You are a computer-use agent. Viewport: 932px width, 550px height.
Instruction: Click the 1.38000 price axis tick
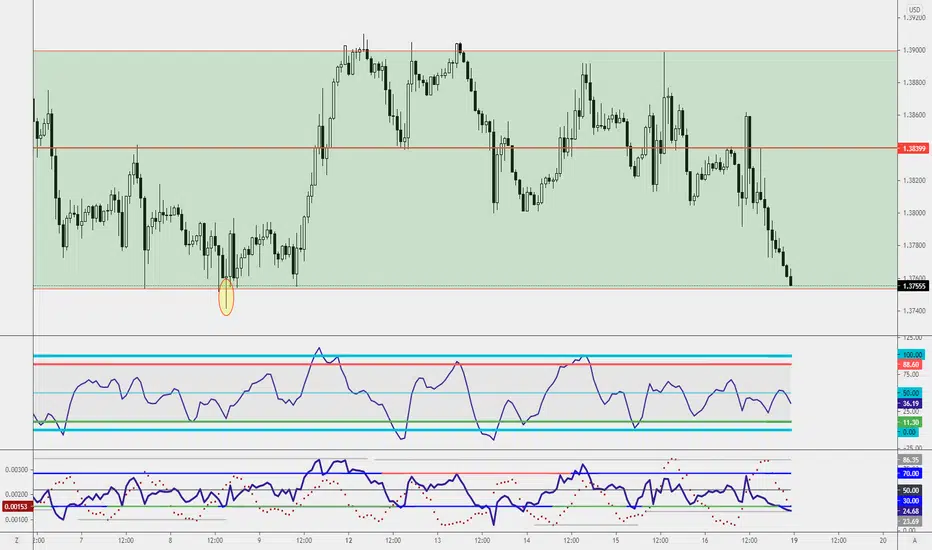point(914,213)
